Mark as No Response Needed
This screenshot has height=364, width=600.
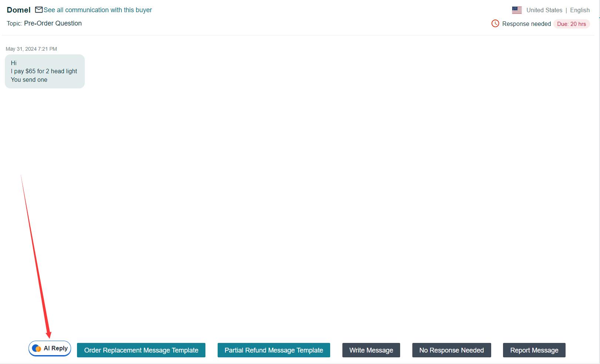click(x=452, y=350)
